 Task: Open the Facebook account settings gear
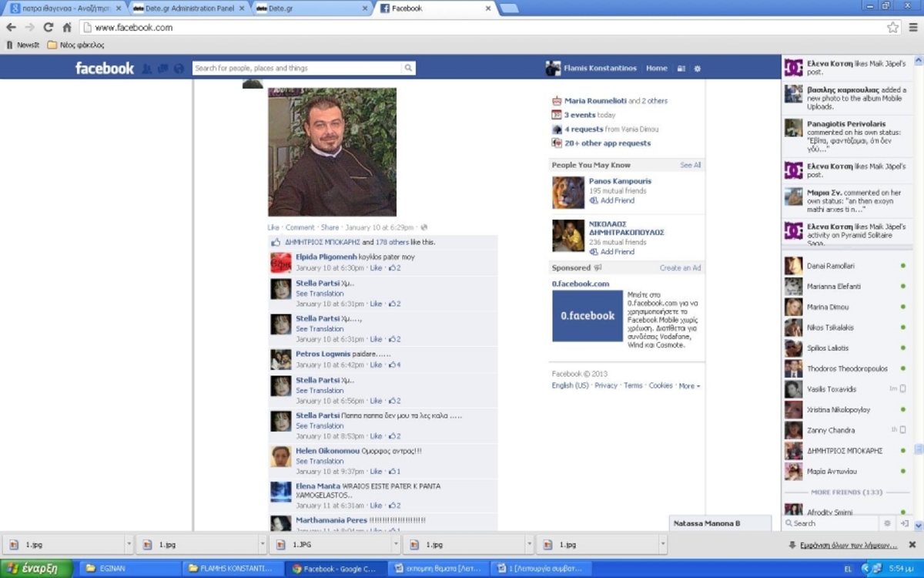[698, 69]
